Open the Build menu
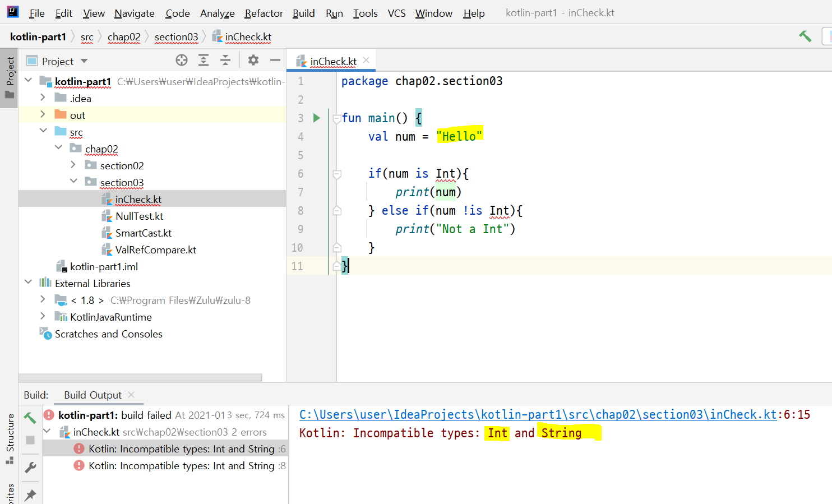 (303, 13)
